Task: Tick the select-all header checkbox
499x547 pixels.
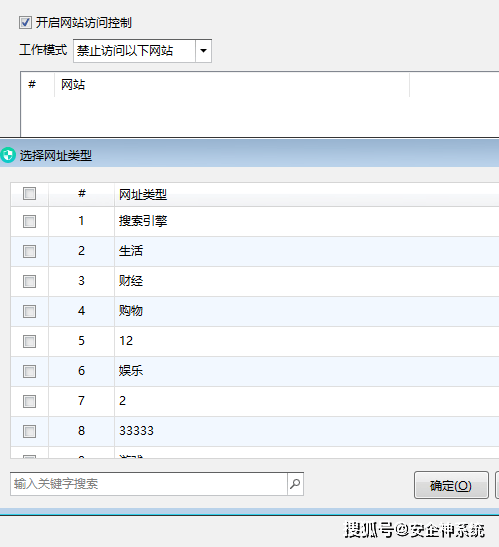Action: click(29, 194)
